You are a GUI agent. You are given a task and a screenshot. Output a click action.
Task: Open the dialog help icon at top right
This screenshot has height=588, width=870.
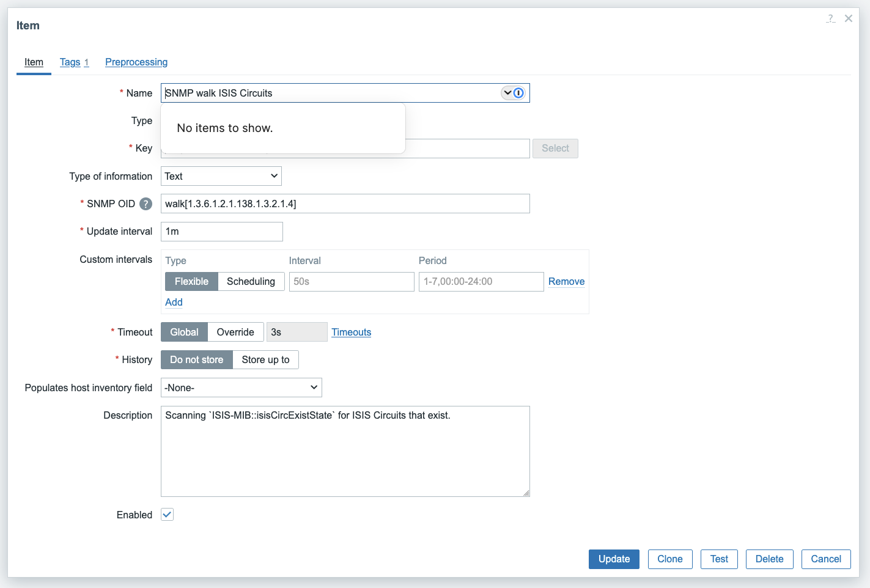pyautogui.click(x=830, y=19)
